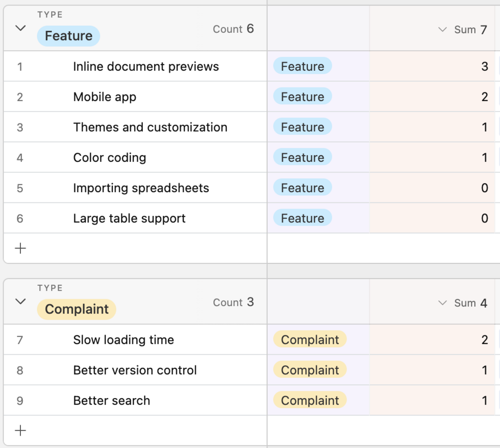This screenshot has width=500, height=448.
Task: Click the Themes and customization cell
Action: click(x=150, y=127)
